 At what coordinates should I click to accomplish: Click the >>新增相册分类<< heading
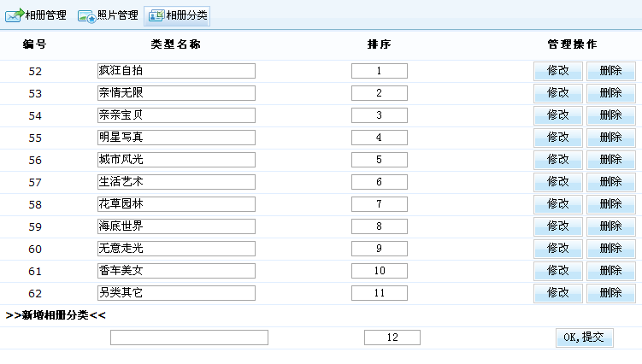click(x=56, y=314)
